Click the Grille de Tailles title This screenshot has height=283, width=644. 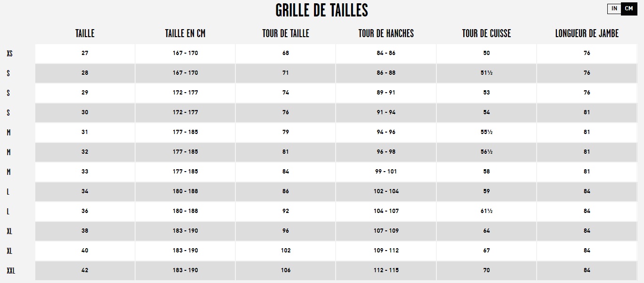(322, 10)
